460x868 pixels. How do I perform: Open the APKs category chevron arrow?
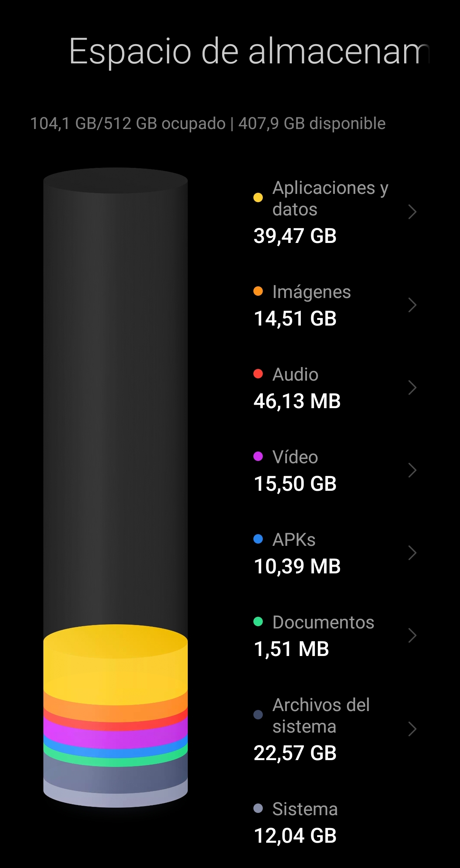(412, 553)
